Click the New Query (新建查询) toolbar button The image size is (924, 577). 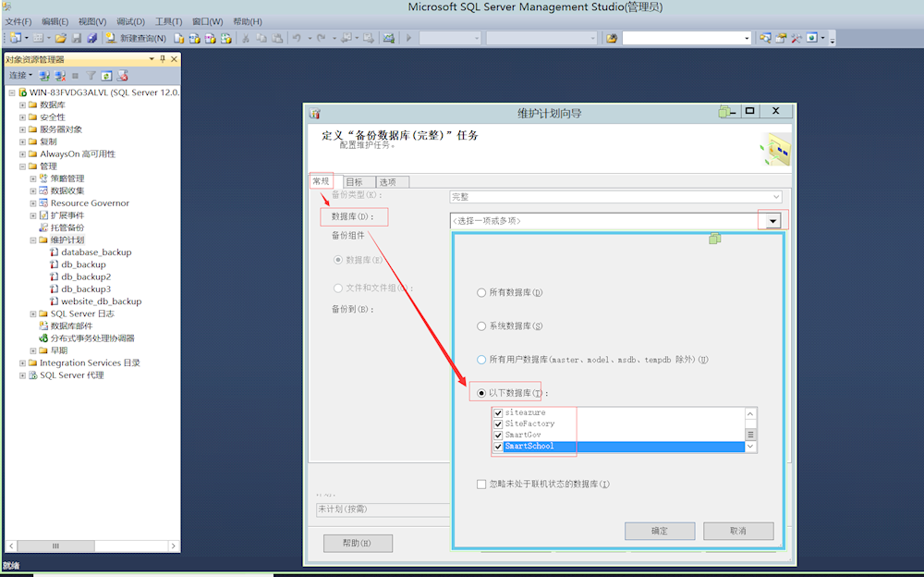click(136, 38)
